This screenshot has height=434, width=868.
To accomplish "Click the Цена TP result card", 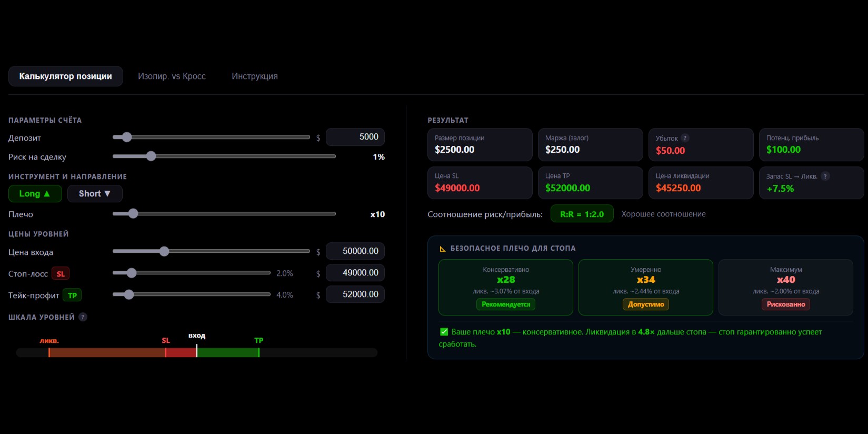I will (591, 183).
